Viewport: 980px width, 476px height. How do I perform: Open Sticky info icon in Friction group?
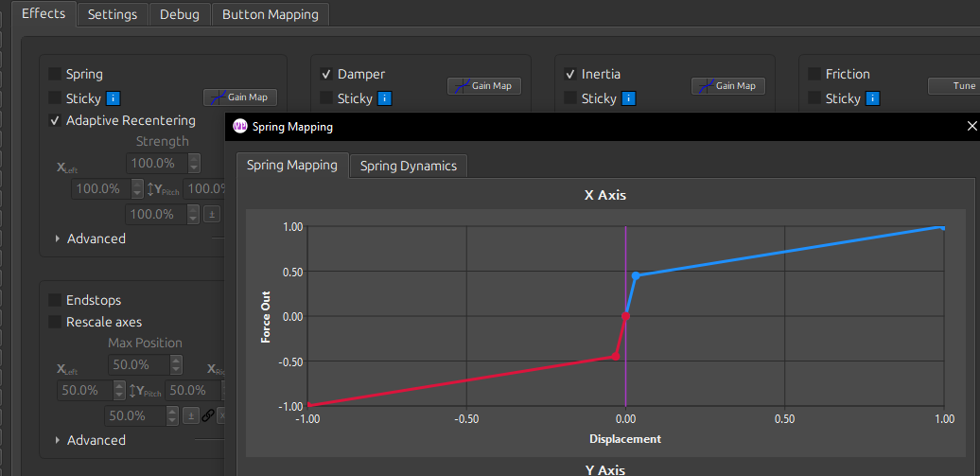[x=873, y=98]
